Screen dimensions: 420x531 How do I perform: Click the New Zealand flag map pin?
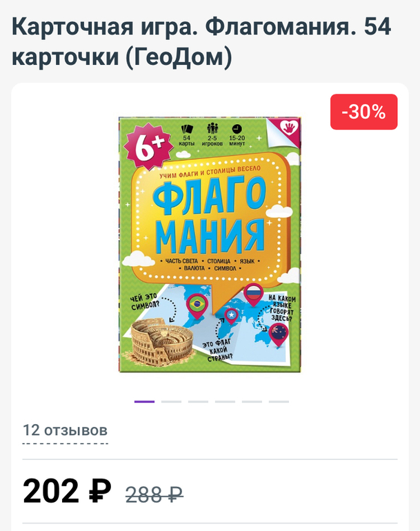[x=279, y=334]
